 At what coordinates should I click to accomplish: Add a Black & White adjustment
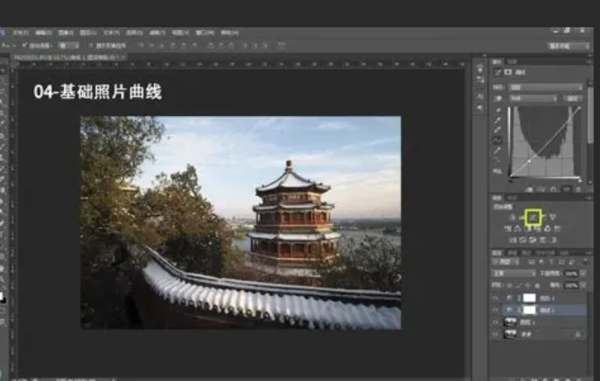coord(528,229)
